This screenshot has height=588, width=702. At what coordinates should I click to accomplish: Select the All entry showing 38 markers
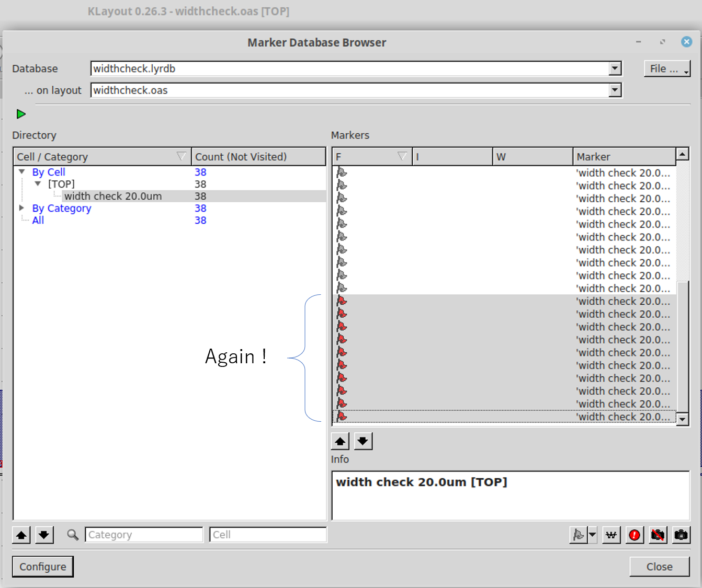pyautogui.click(x=38, y=220)
